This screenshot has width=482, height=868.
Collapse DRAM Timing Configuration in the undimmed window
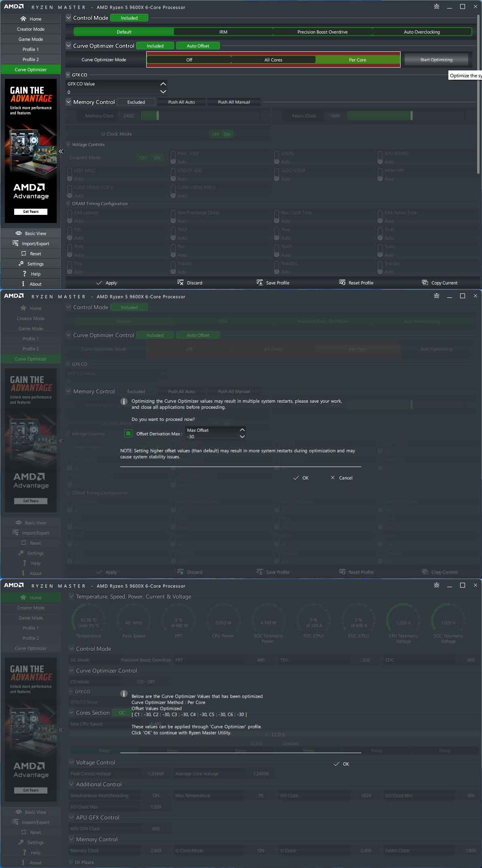click(68, 204)
